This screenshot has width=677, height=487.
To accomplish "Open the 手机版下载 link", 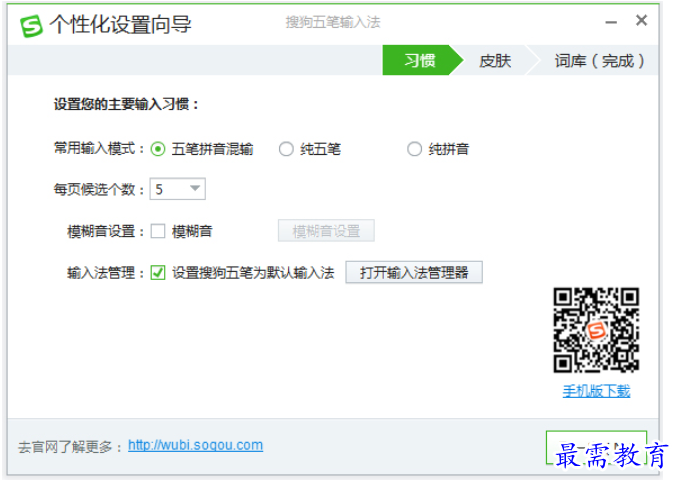I will (596, 391).
